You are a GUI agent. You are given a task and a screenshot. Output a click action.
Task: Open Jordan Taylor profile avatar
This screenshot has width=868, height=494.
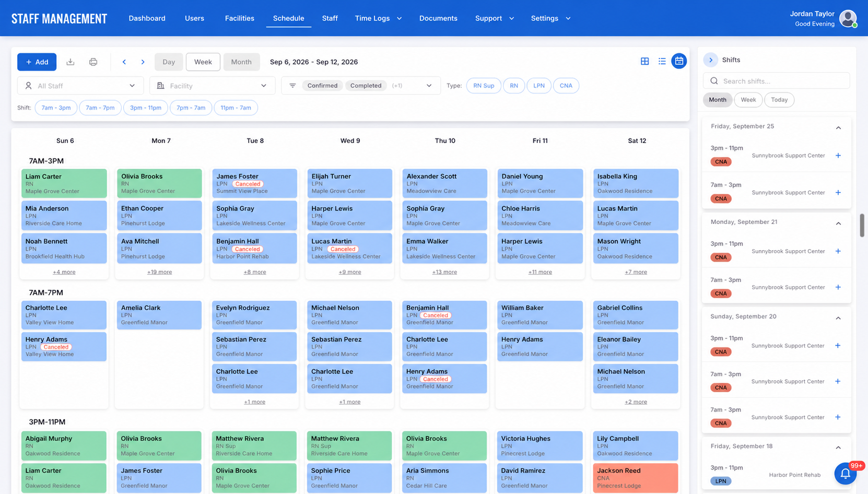click(848, 18)
